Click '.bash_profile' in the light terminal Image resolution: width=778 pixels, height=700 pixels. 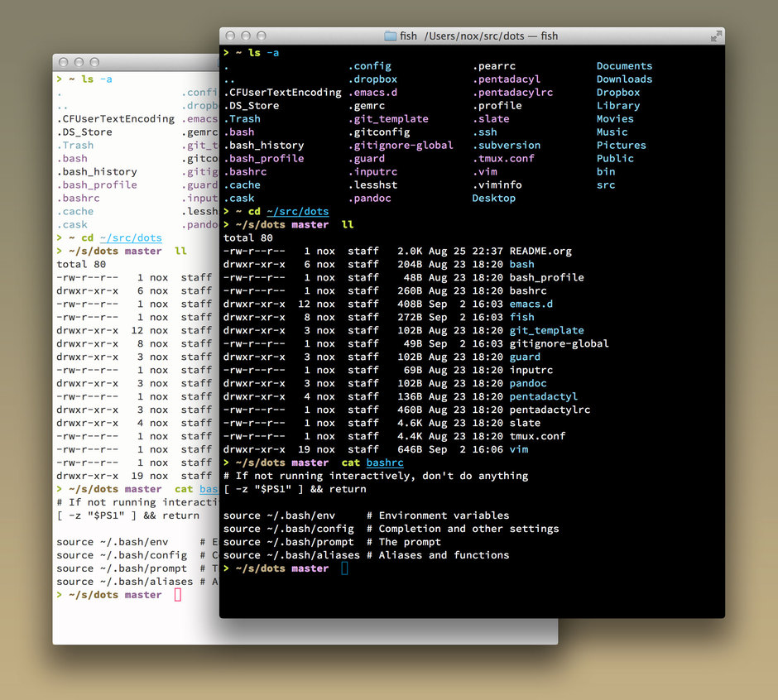point(97,185)
